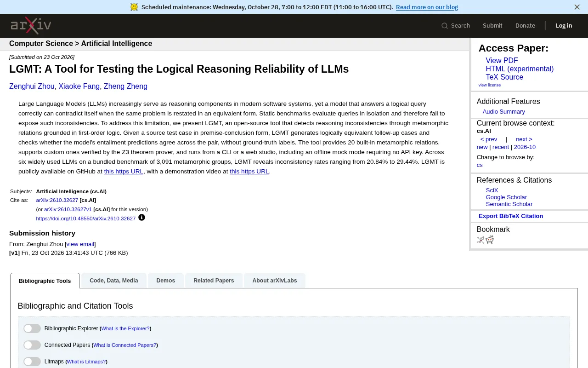Click the DOI info icon
Image resolution: width=588 pixels, height=368 pixels.
tap(141, 218)
